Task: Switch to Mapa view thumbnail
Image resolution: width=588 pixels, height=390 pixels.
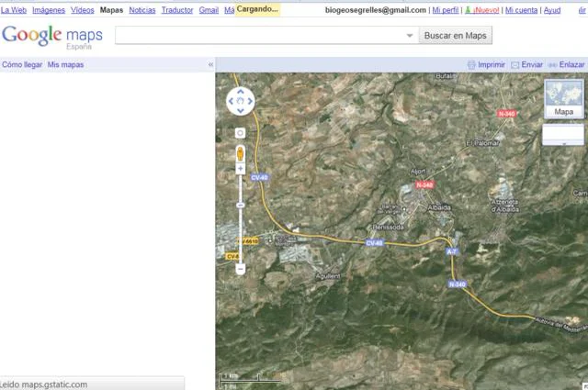Action: point(563,99)
